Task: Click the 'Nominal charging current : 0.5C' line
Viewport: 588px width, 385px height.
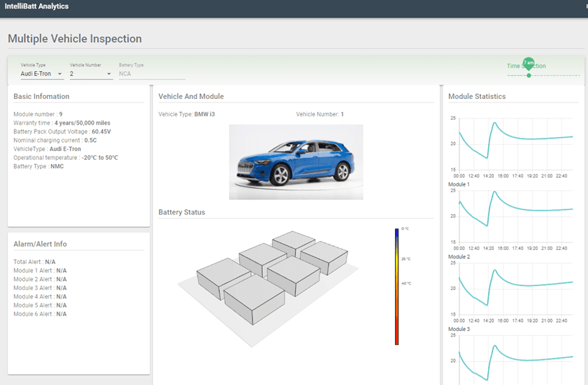Action: [x=55, y=140]
